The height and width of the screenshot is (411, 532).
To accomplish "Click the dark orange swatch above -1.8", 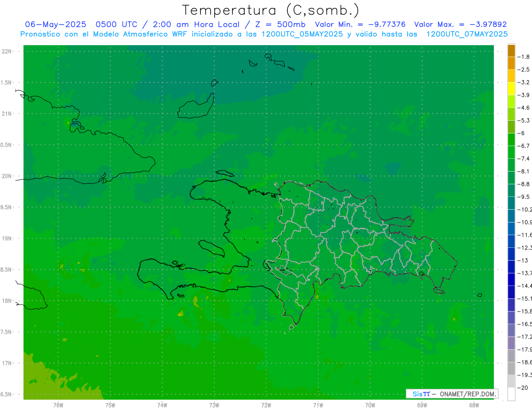I will pyautogui.click(x=511, y=51).
